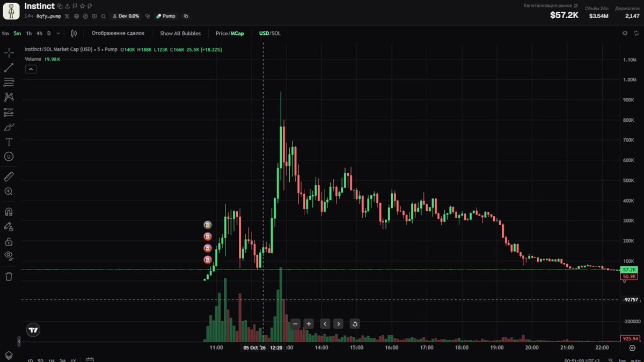
Task: Click the Pump platform badge
Action: (166, 16)
